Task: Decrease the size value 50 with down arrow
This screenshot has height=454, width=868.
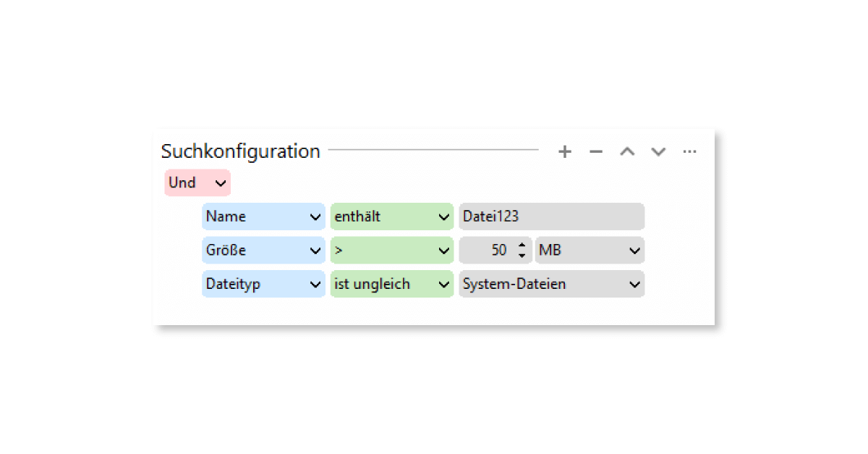Action: click(522, 256)
